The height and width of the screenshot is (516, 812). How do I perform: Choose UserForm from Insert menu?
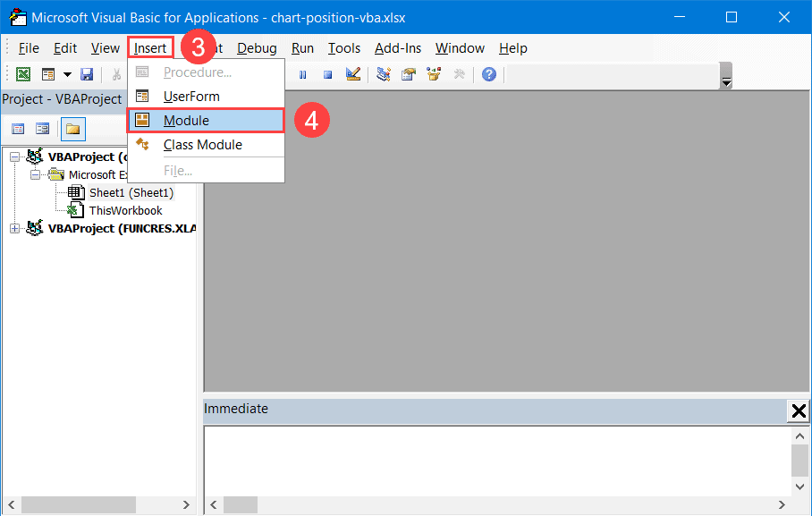point(206,97)
